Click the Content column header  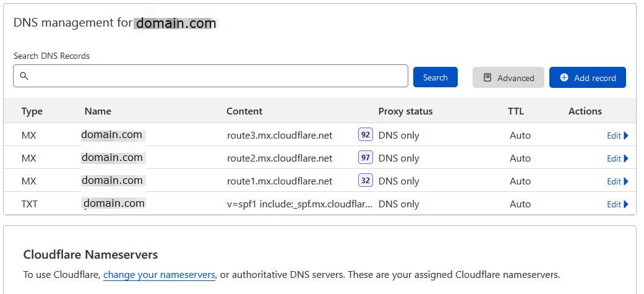244,111
